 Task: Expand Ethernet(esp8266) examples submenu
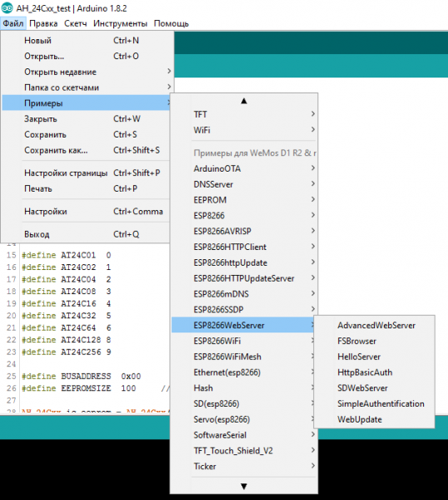click(243, 372)
